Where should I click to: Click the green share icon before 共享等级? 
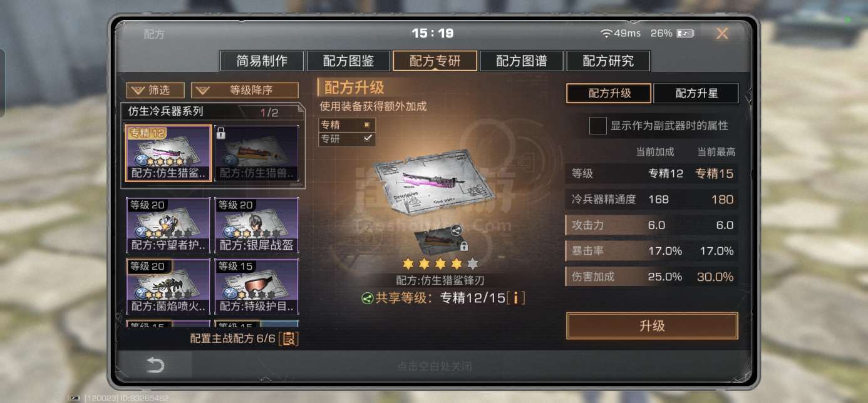coord(368,298)
